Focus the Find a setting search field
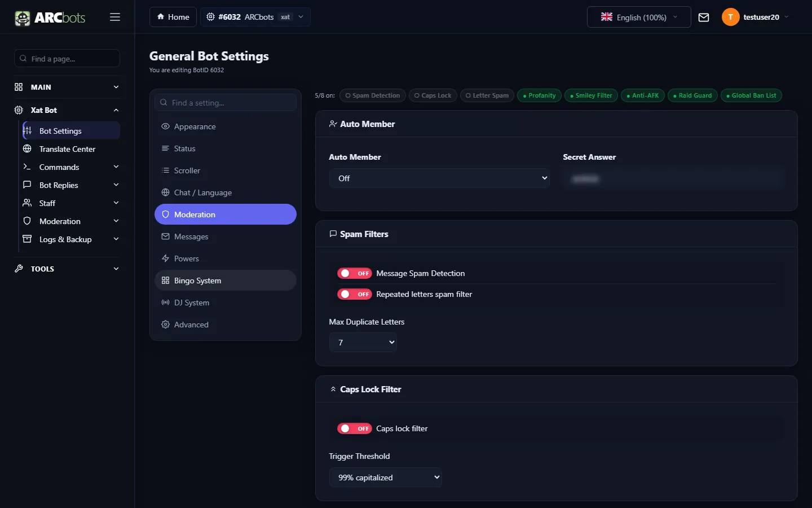 coord(226,103)
